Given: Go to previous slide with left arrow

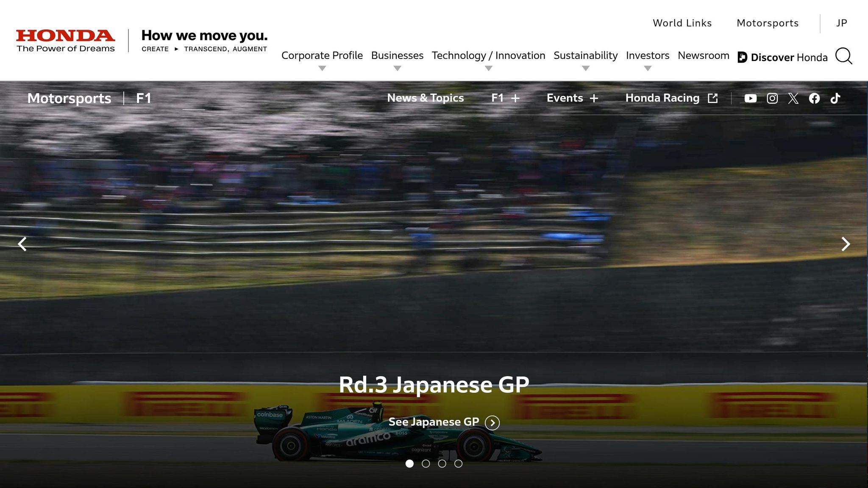Looking at the screenshot, I should (x=22, y=244).
